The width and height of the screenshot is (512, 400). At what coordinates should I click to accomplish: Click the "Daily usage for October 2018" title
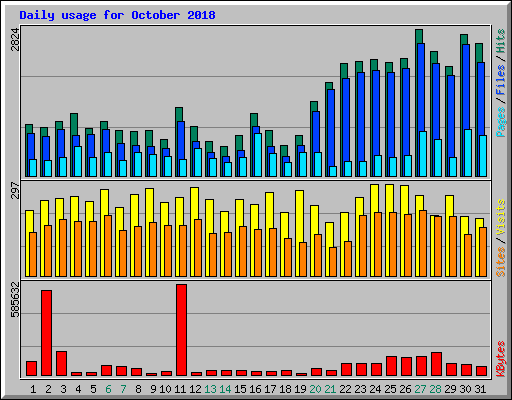click(117, 15)
